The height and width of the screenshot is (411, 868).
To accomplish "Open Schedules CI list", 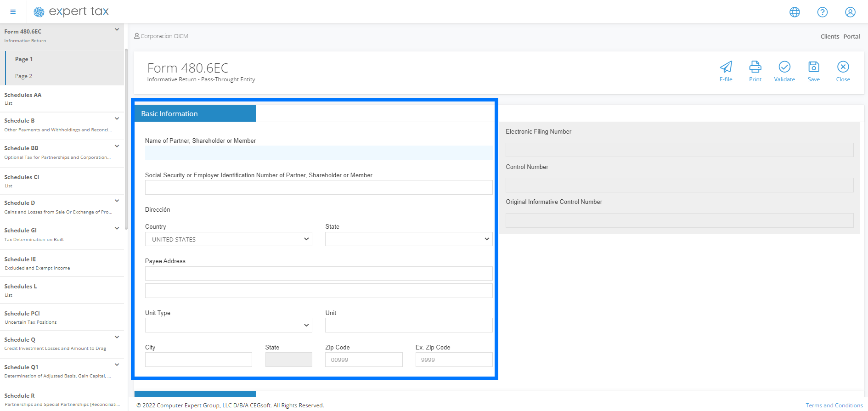I will click(x=62, y=181).
